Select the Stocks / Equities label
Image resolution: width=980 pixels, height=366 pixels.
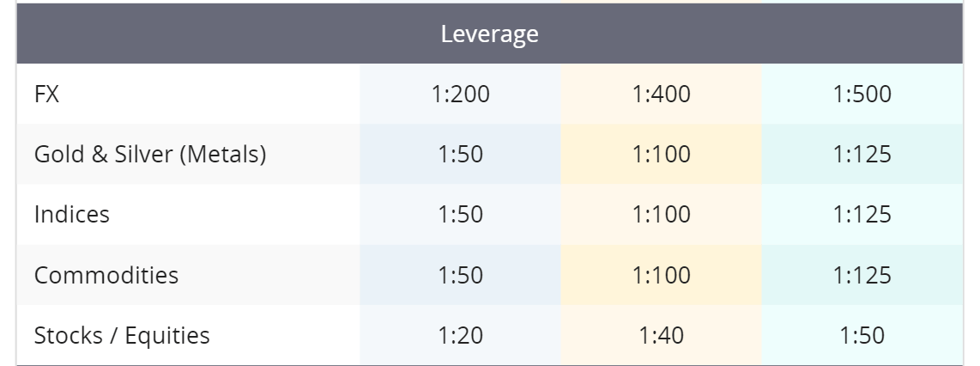122,335
